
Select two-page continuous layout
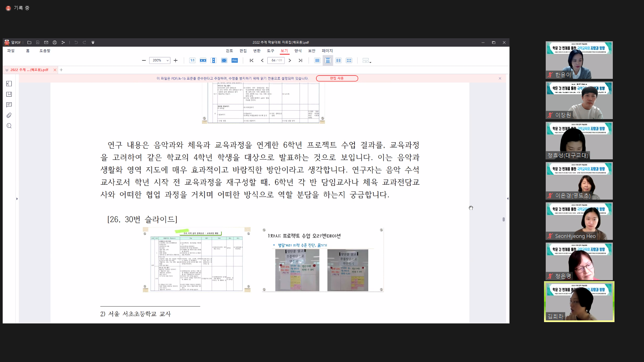click(x=349, y=61)
